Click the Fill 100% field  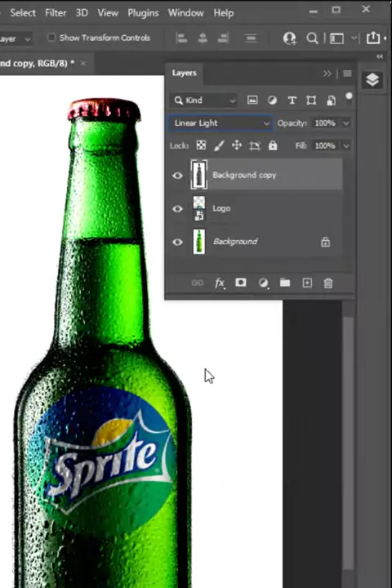[x=325, y=145]
